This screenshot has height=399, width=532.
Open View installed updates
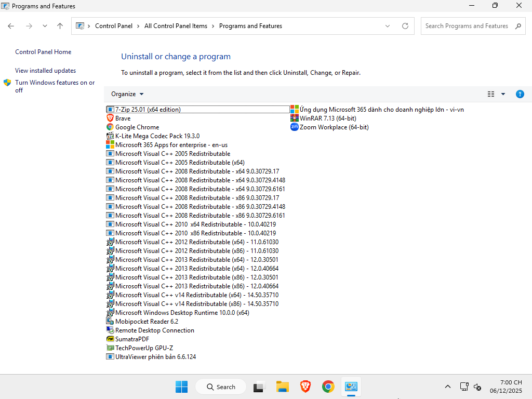46,70
